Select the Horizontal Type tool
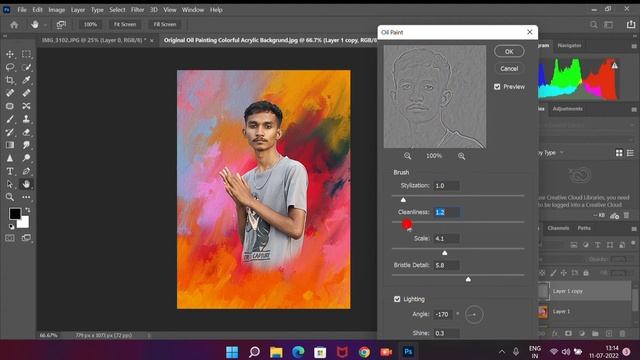This screenshot has height=360, width=640. [10, 171]
